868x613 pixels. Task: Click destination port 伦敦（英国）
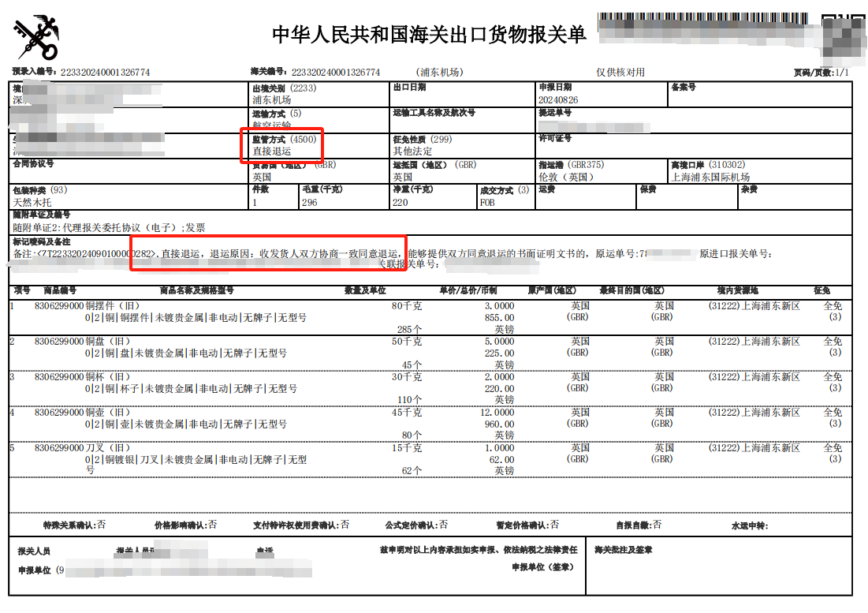[566, 178]
